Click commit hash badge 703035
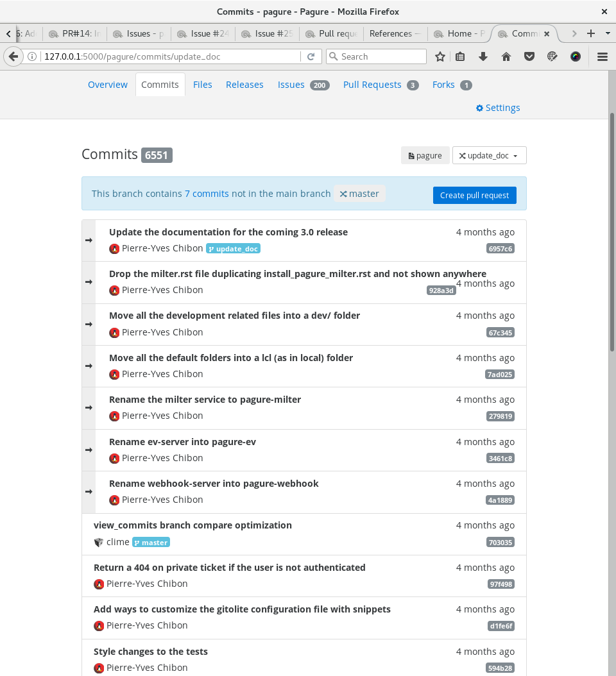Viewport: 616px width, 676px height. [x=500, y=543]
